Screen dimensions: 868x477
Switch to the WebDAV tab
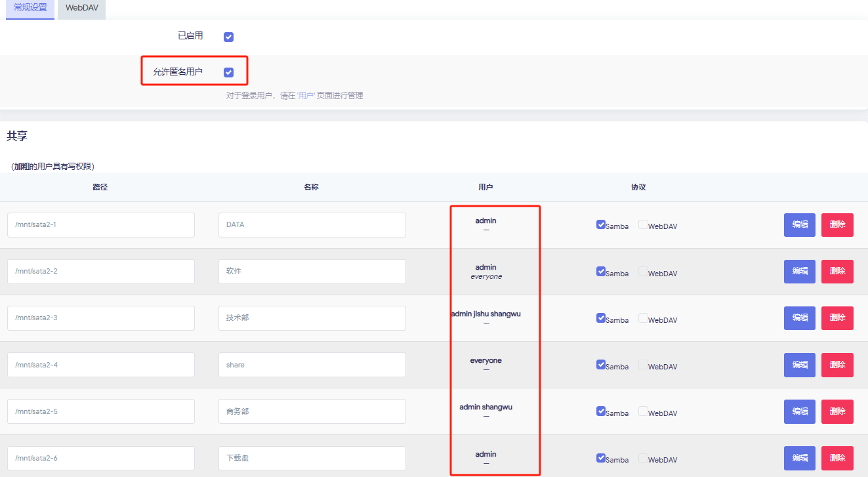coord(81,9)
